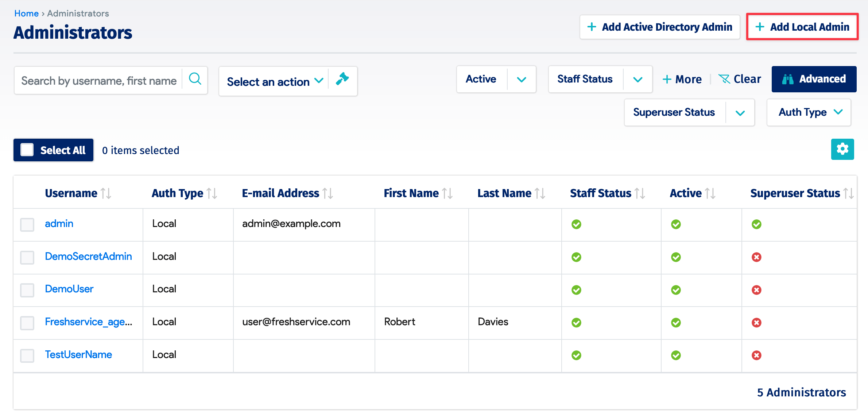Open the Auth Type filter dropdown
Image resolution: width=868 pixels, height=419 pixels.
coord(809,112)
